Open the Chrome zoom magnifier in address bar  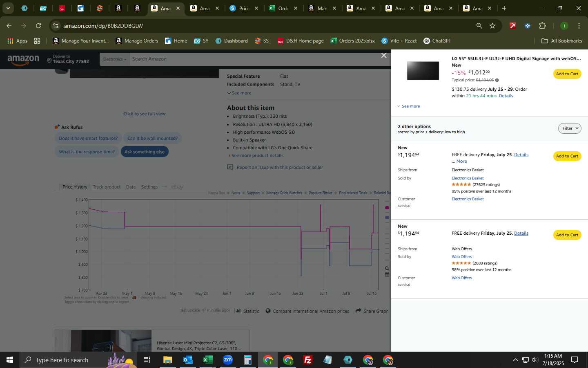[479, 26]
